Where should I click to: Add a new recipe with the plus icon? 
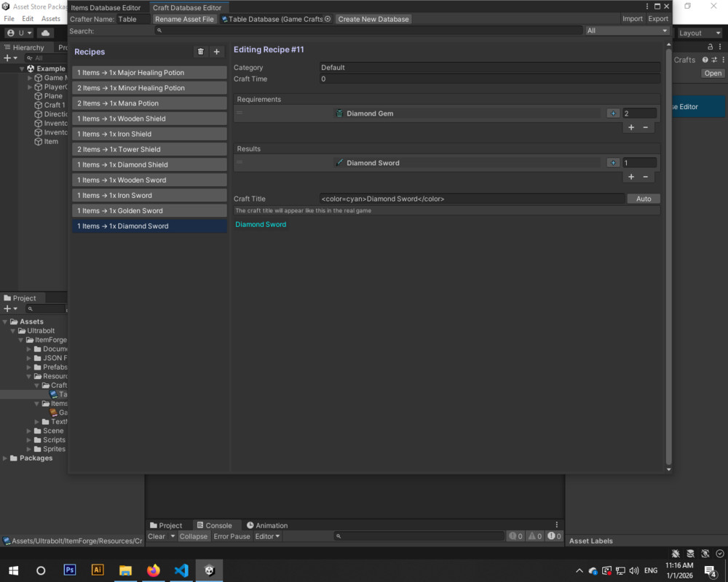click(x=216, y=52)
